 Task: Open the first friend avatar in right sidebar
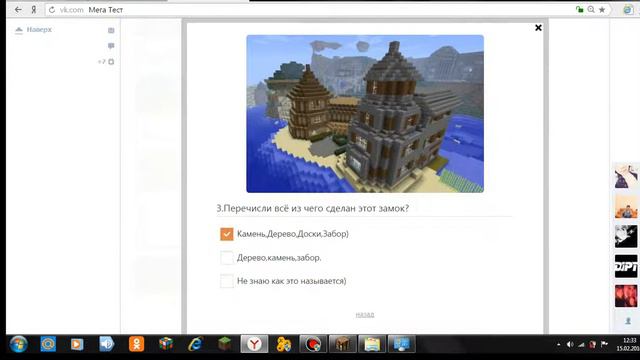626,176
